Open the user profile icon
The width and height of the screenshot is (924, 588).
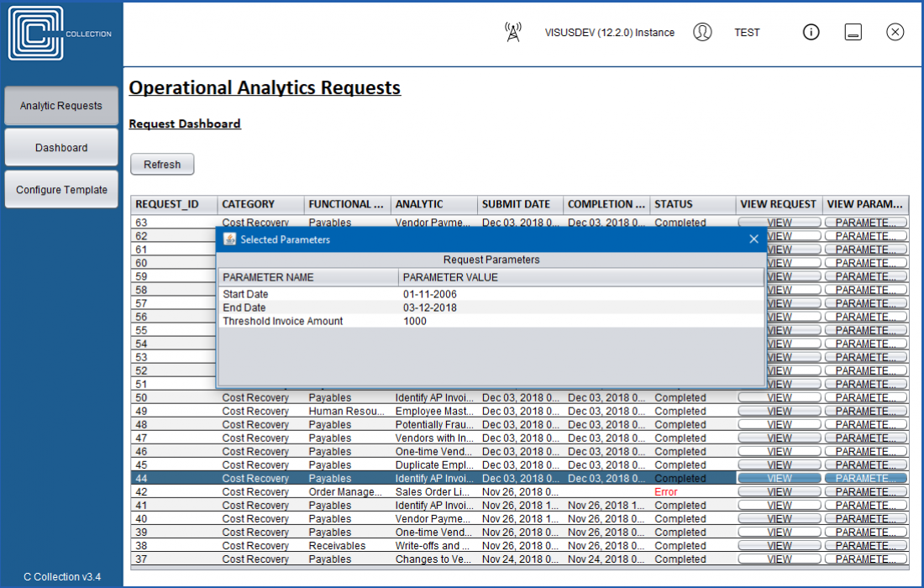[702, 32]
